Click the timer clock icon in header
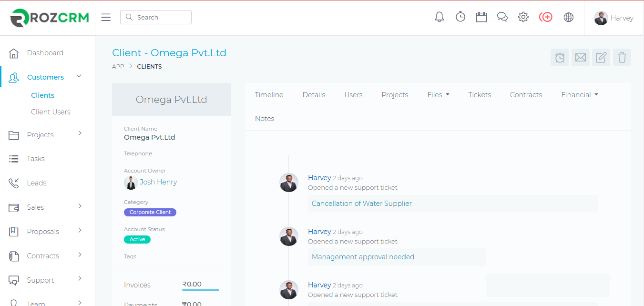Viewport: 644px width, 306px height. click(x=460, y=17)
